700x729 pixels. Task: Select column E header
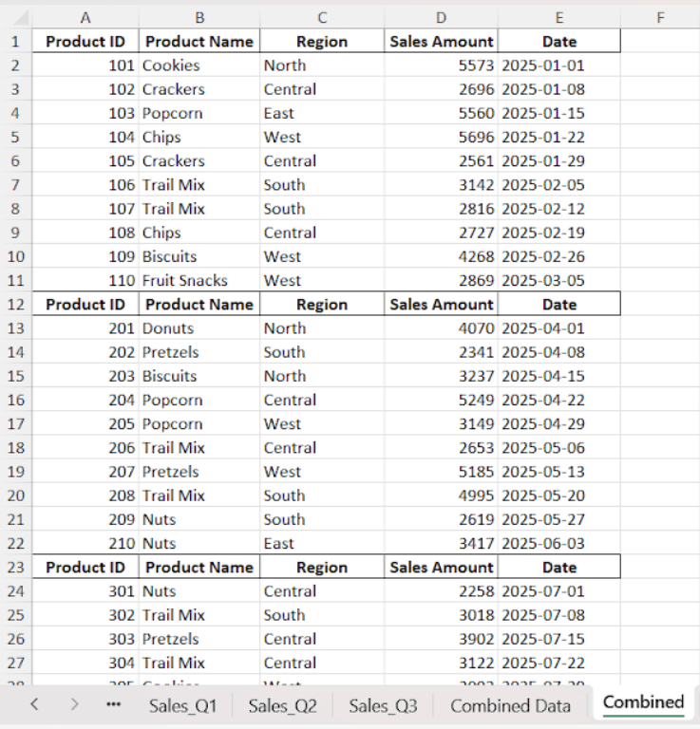559,18
